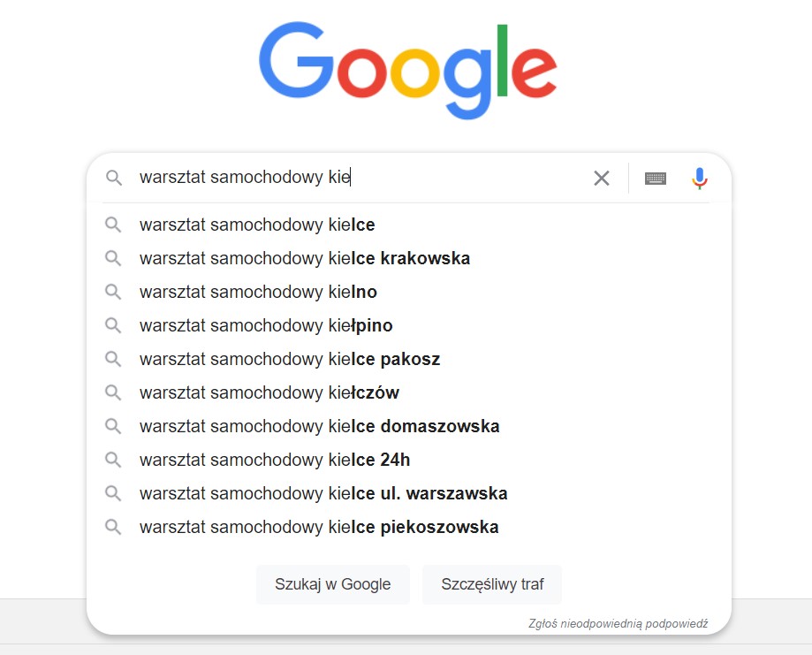Click the microphone icon for voice search
This screenshot has width=812, height=655.
tap(699, 178)
